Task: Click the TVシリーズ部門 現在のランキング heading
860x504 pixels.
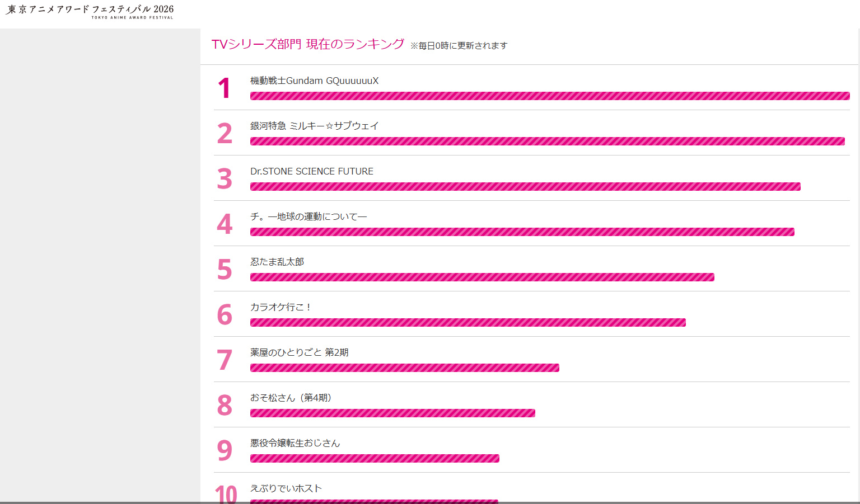Action: coord(307,44)
